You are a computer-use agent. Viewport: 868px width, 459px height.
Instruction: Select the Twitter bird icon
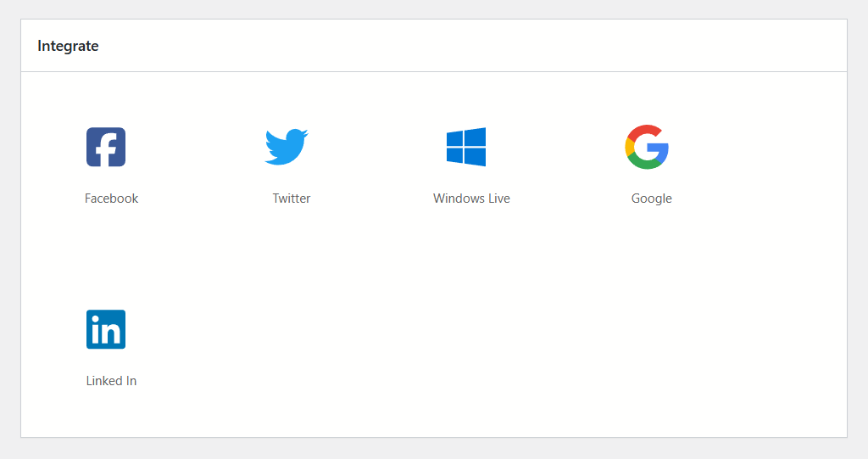click(x=285, y=147)
